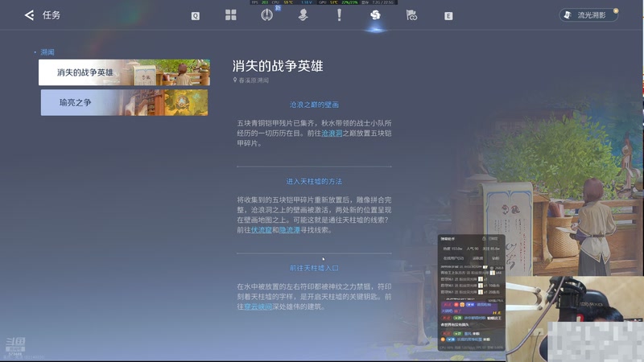Click the 溯闻 category header in sidebar

[47, 52]
